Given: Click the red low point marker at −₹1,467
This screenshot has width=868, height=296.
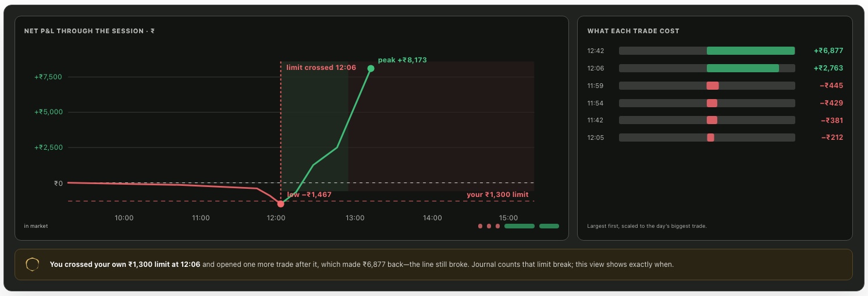Looking at the screenshot, I should [280, 204].
